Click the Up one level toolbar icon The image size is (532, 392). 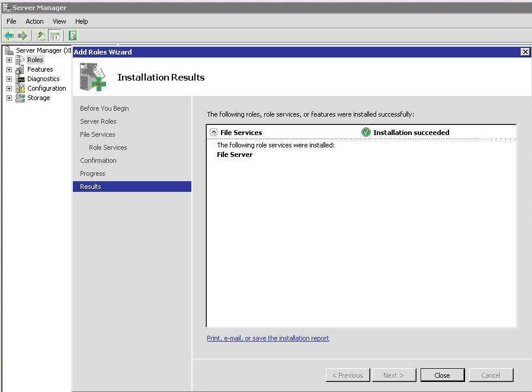[41, 36]
